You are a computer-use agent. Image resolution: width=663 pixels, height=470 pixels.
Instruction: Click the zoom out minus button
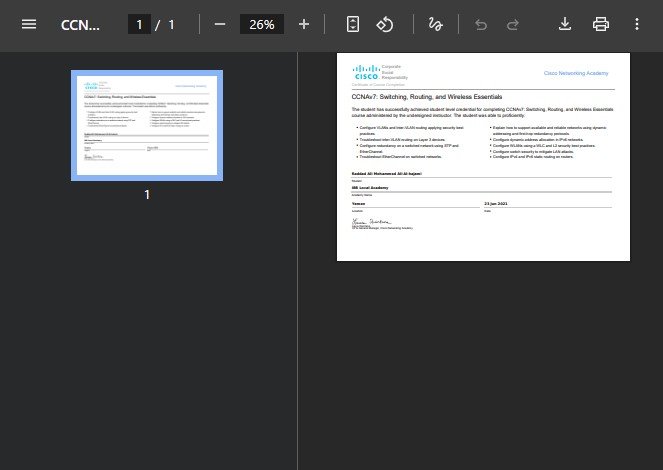click(x=220, y=24)
